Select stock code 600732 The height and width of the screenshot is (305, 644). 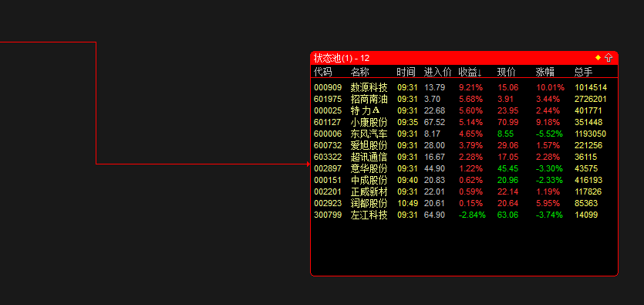(328, 145)
